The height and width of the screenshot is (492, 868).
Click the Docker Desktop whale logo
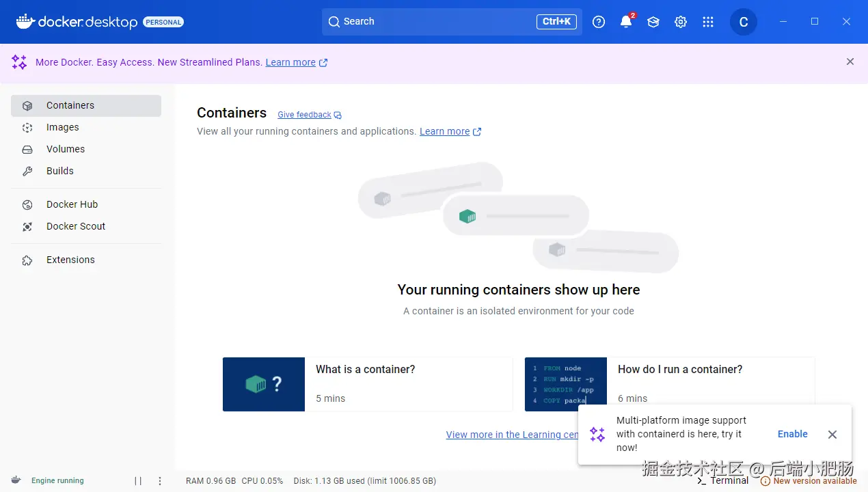[25, 21]
